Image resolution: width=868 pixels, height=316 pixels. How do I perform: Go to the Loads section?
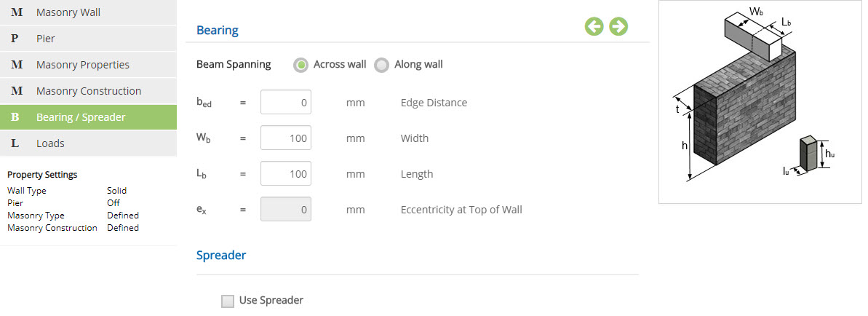click(50, 143)
